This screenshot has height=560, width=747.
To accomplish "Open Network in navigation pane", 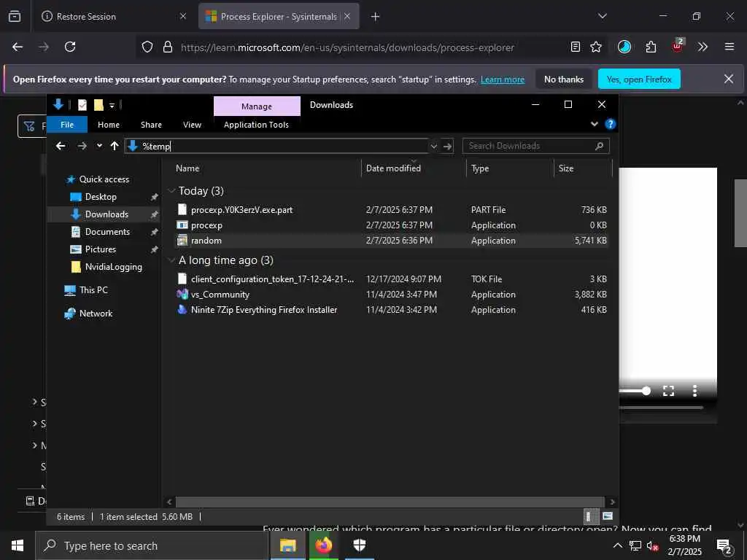I will pyautogui.click(x=96, y=314).
